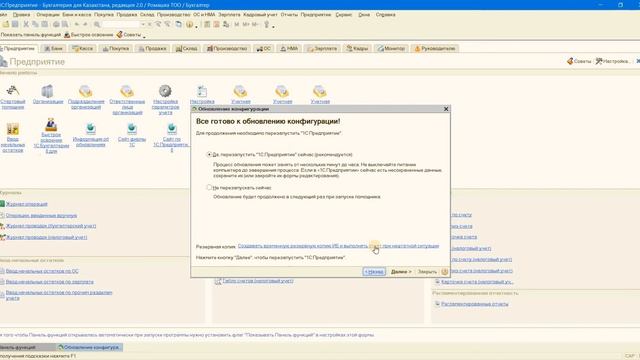Click the checklist Настройка icon

pos(202,91)
